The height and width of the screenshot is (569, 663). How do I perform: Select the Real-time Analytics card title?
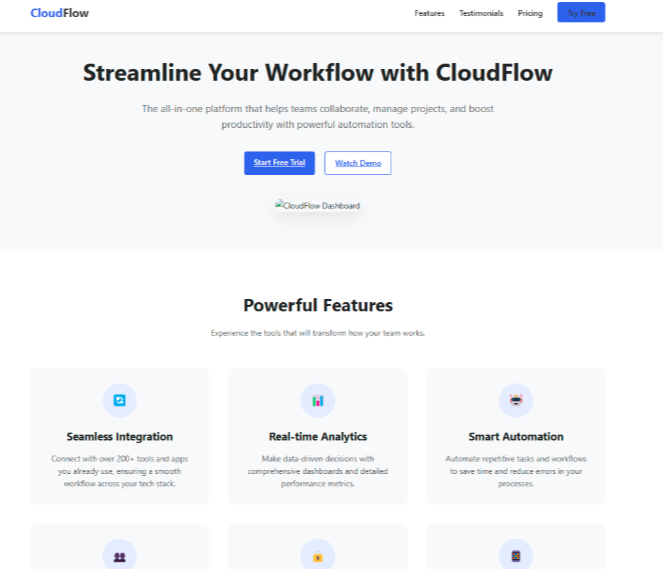click(x=318, y=437)
